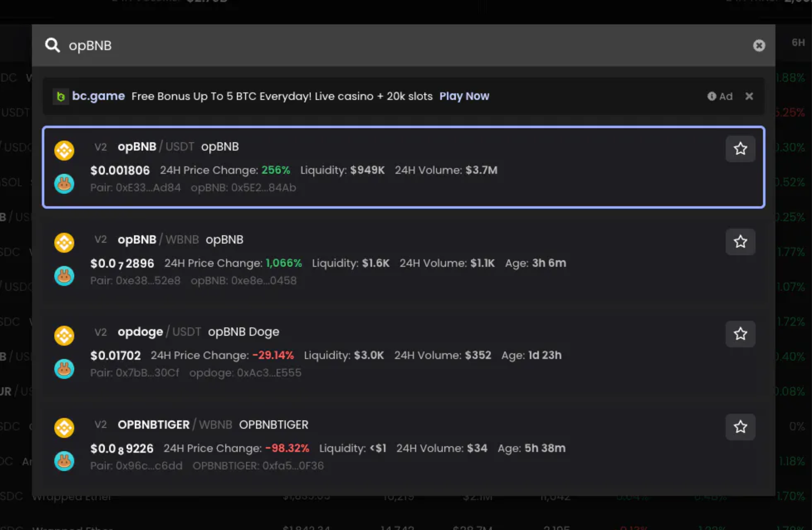
Task: Open the bc.game logo icon
Action: [61, 96]
